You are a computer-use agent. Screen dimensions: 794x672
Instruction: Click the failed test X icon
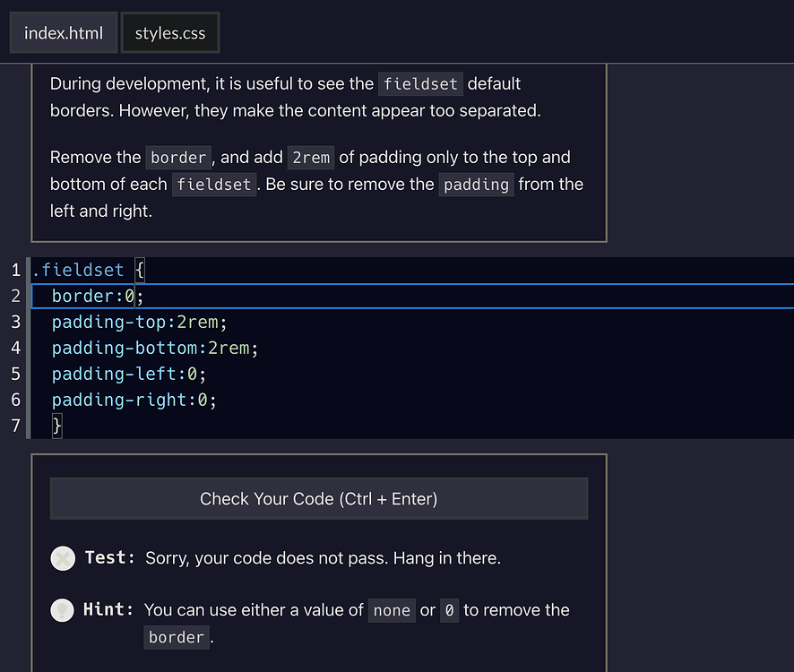tap(63, 558)
